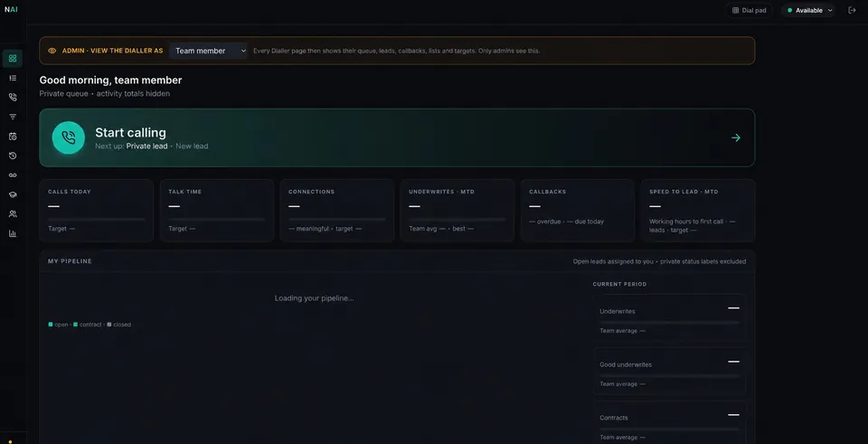The image size is (868, 444).
Task: Click 'Working hours to first call' text
Action: click(686, 222)
